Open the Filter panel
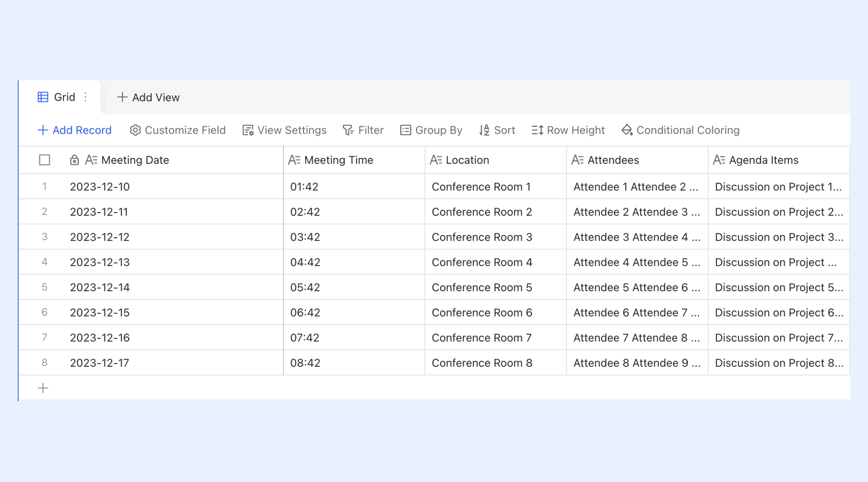Viewport: 868px width, 482px height. [363, 130]
